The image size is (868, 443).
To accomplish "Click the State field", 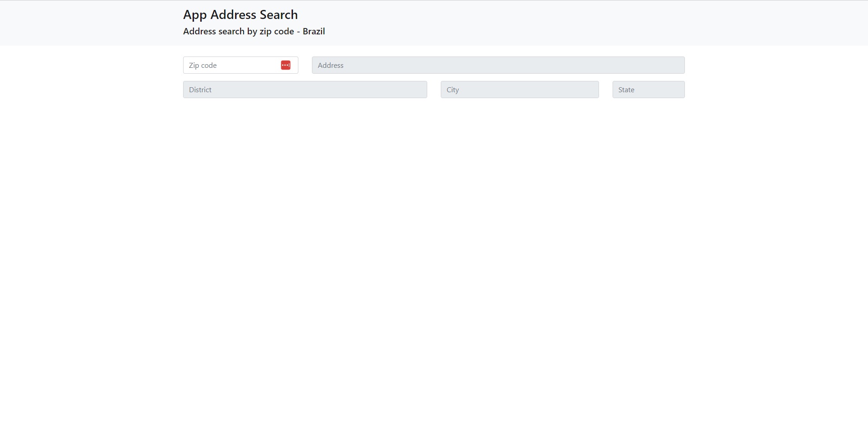I will click(x=648, y=90).
